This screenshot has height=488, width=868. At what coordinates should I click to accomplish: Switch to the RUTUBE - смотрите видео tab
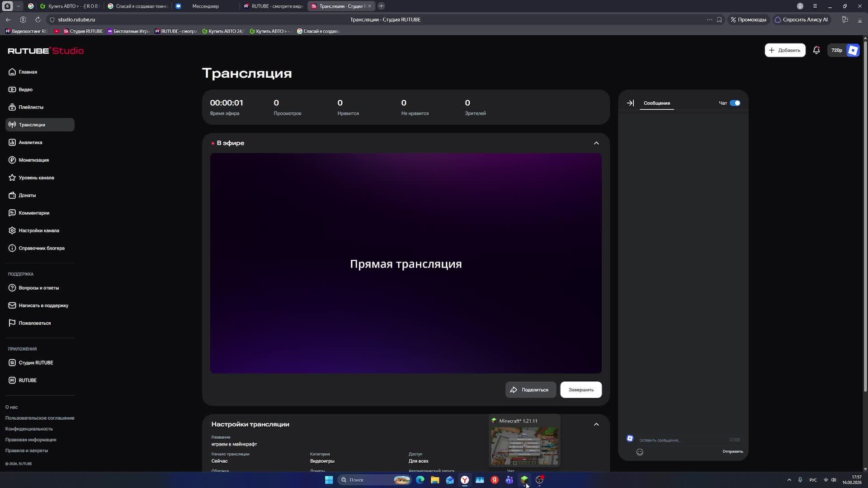[273, 6]
